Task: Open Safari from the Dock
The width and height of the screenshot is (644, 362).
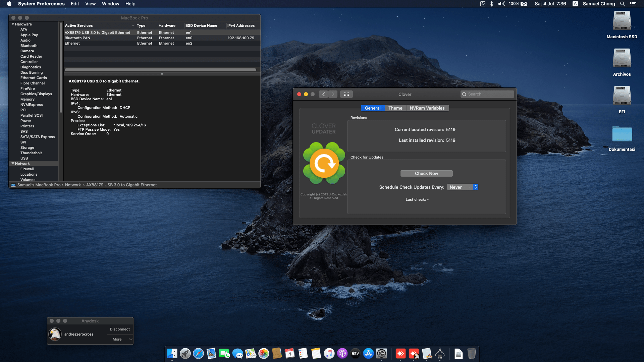Action: (x=198, y=354)
